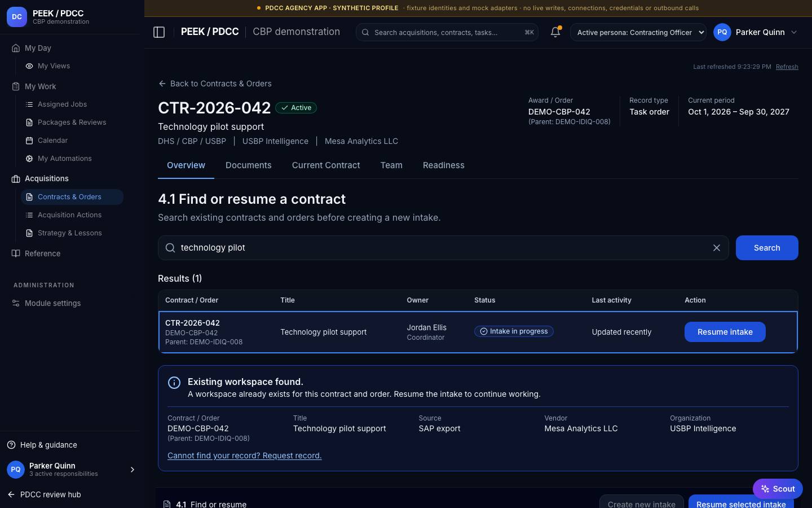
Task: Click the Assigned Jobs list icon
Action: (x=29, y=104)
